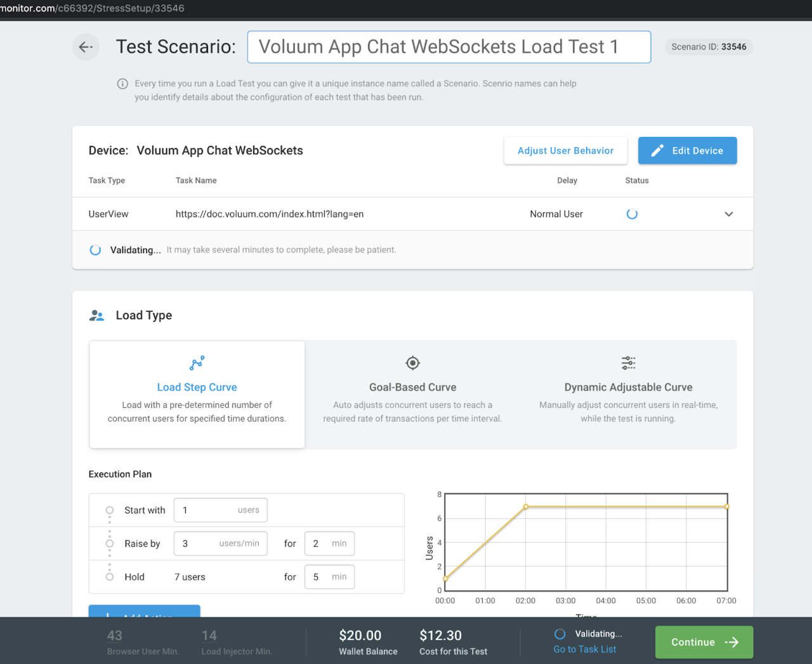Click the Load Step Curve node-graph icon
Screen dimensions: 812x664
197,362
